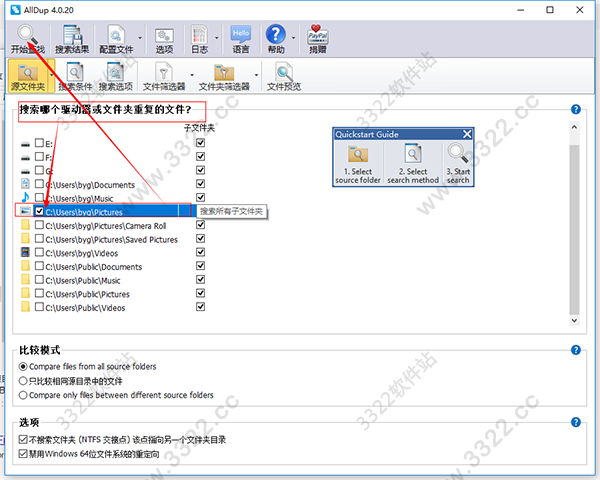This screenshot has width=600, height=480.
Task: Select Compare files from all source folders
Action: click(x=23, y=367)
